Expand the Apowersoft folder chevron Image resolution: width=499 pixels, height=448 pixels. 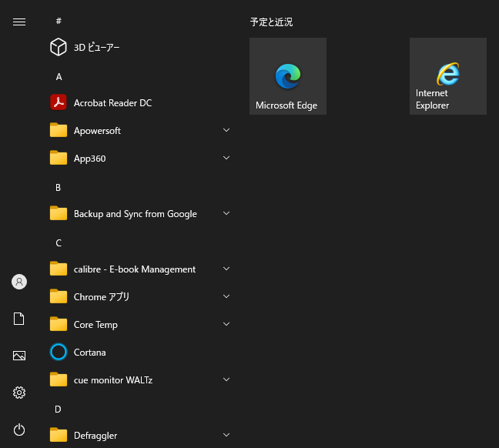click(226, 130)
